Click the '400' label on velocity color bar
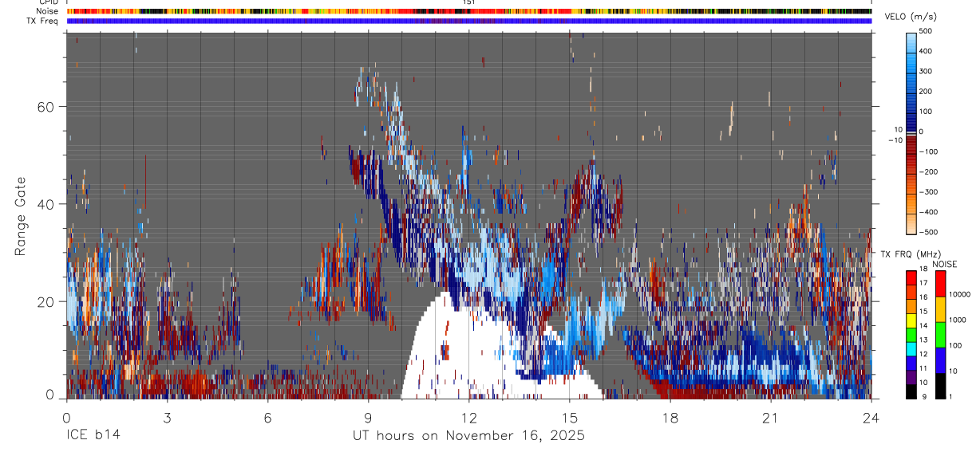This screenshot has width=980, height=452. tap(926, 51)
